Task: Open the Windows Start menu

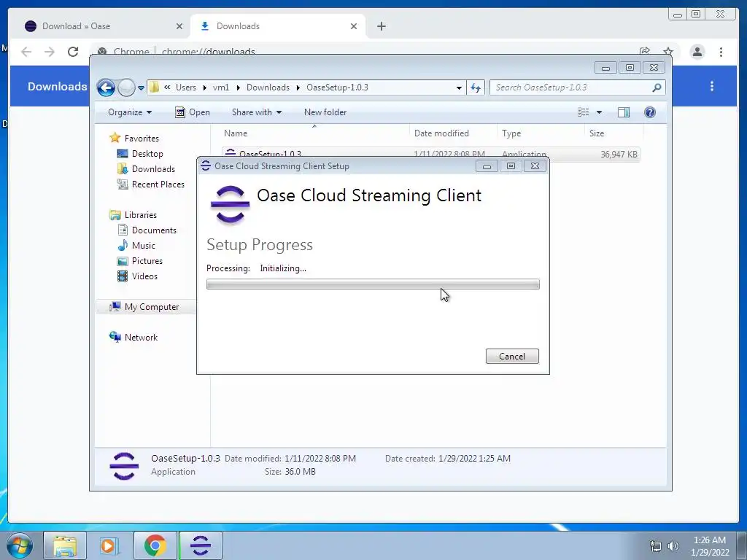Action: click(19, 545)
